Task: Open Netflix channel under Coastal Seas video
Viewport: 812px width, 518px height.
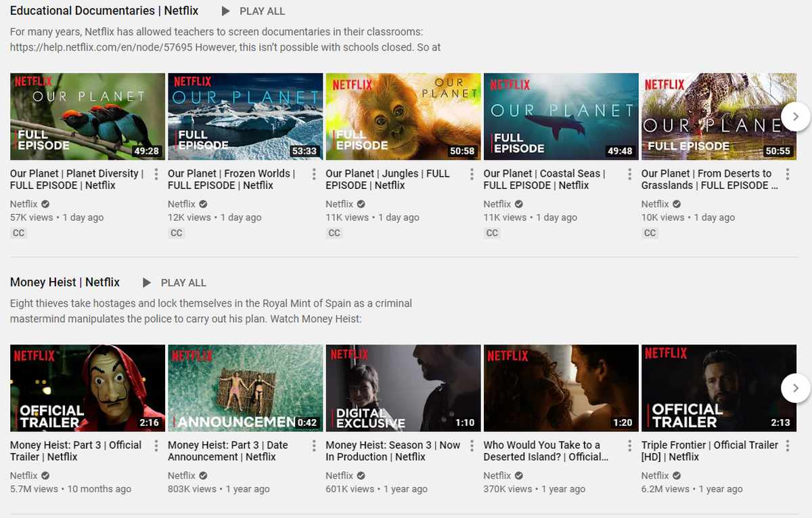Action: point(497,204)
